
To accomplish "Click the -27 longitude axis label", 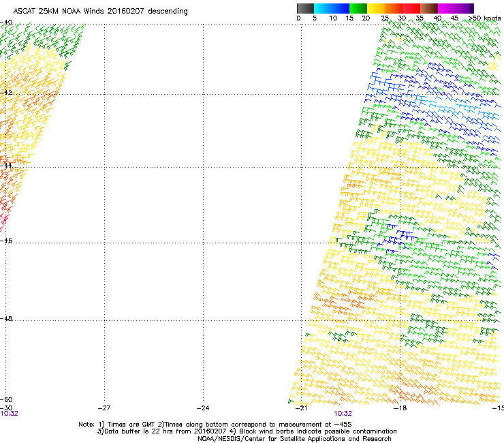I will coord(104,408).
